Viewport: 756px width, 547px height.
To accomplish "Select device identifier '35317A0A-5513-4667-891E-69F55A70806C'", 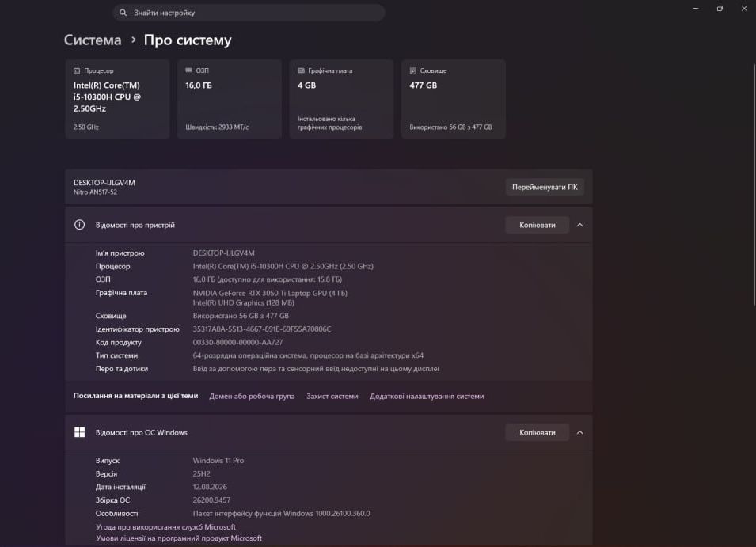I will (262, 329).
